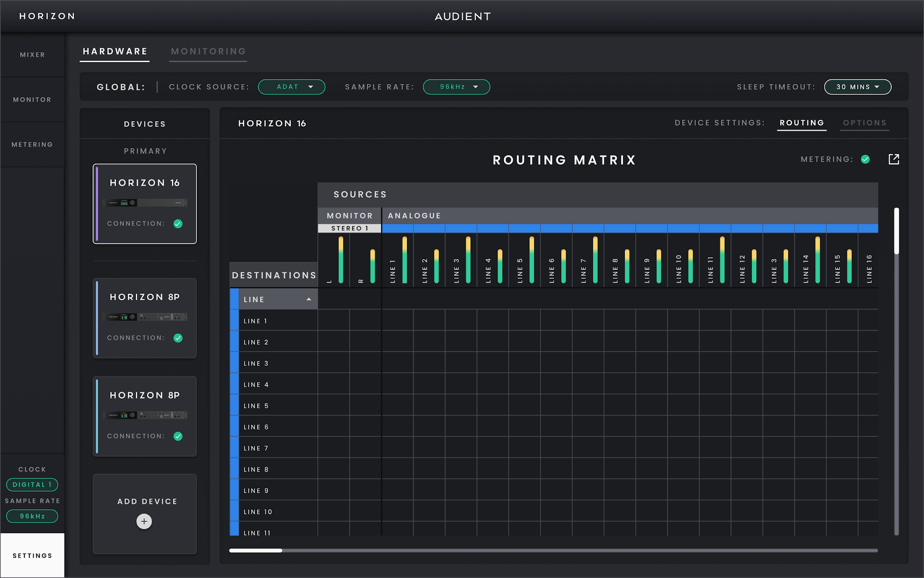This screenshot has width=924, height=578.
Task: Click the MONITOR sources group header
Action: pos(350,216)
